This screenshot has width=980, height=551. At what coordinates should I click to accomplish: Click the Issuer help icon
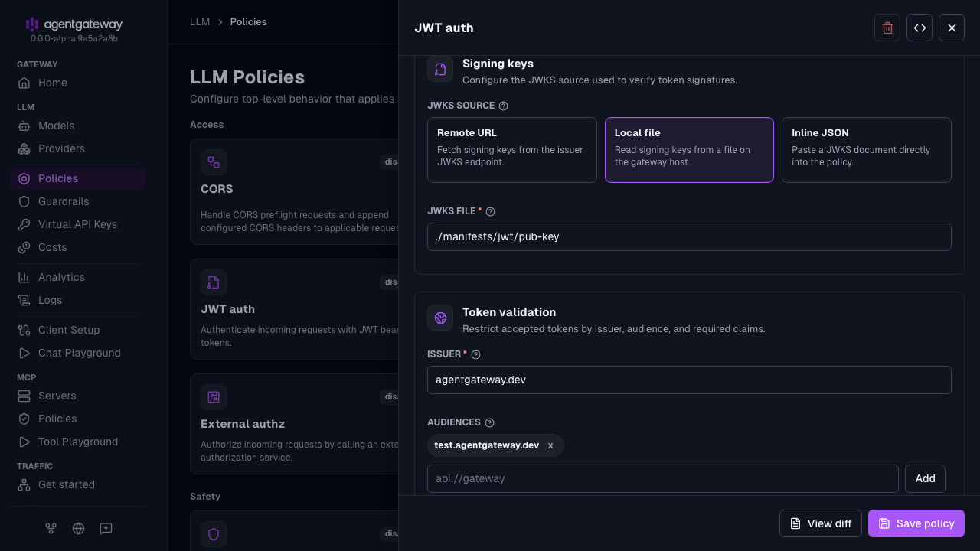click(x=475, y=354)
